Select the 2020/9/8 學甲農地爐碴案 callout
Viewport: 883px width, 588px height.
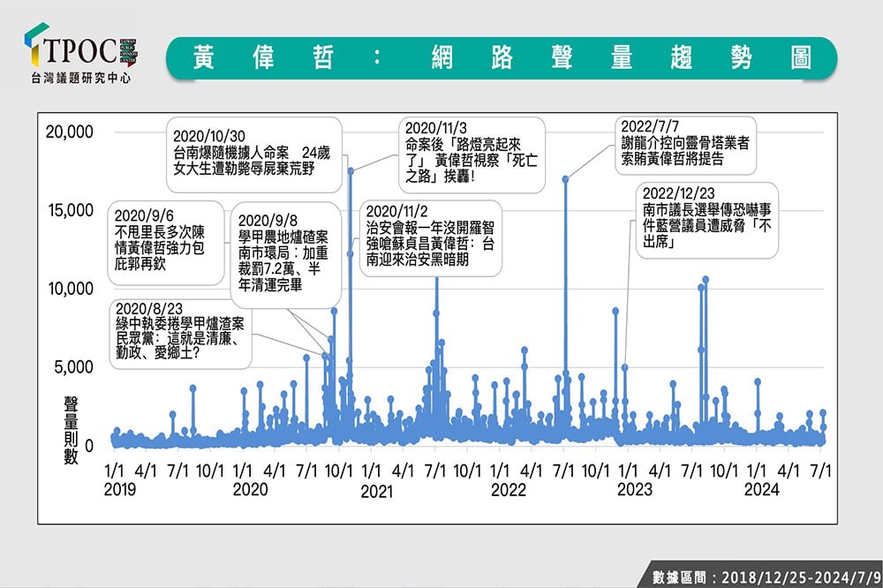(x=282, y=253)
